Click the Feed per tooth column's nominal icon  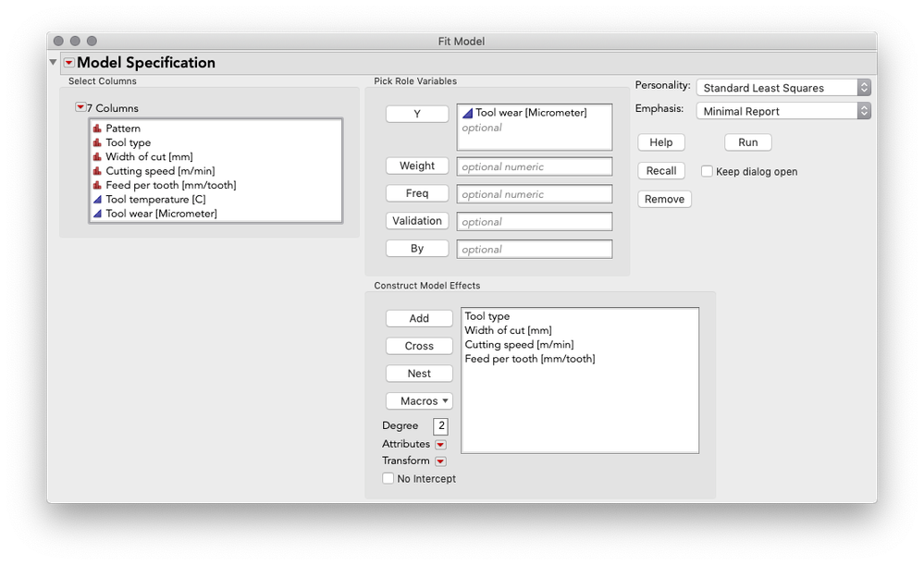point(97,185)
